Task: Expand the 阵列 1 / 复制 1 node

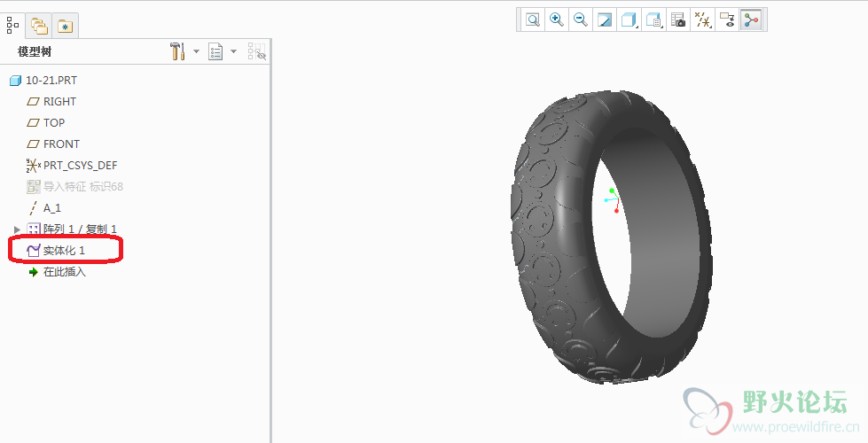Action: coord(17,229)
